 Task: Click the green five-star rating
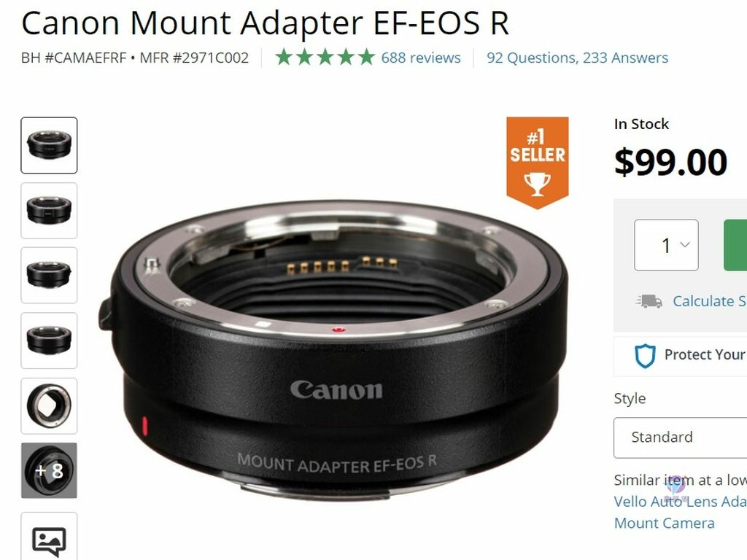point(325,57)
